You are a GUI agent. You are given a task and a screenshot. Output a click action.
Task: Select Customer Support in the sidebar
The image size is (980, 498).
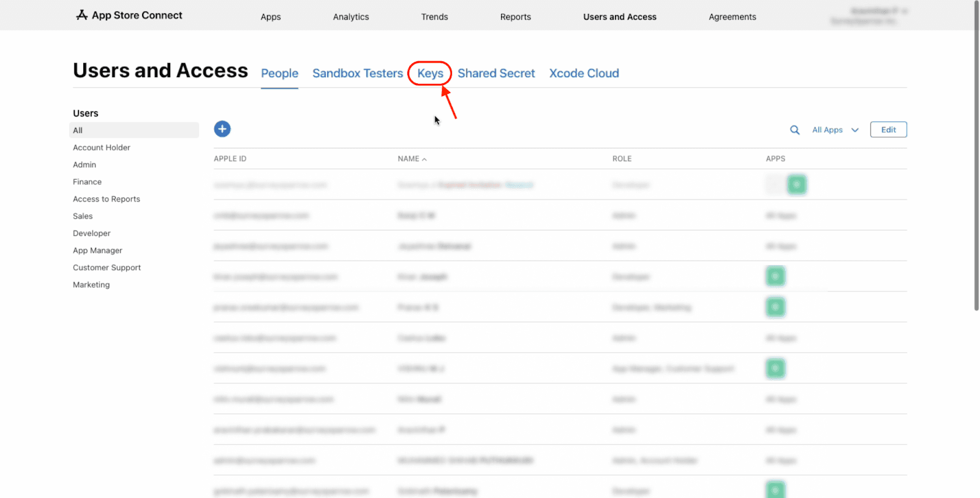click(107, 268)
